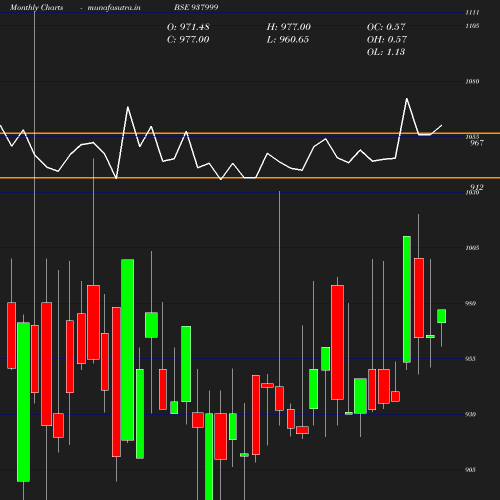Click the 1080 price axis label
The width and height of the screenshot is (500, 500).
[x=472, y=81]
